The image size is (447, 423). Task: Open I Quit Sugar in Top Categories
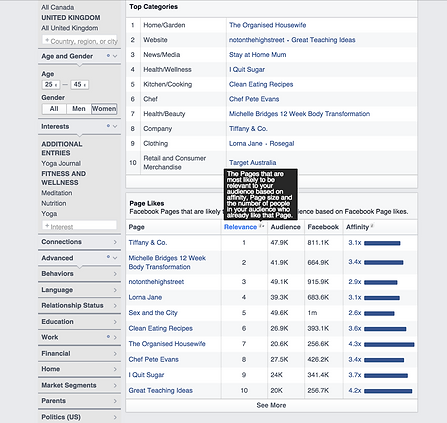click(x=247, y=70)
